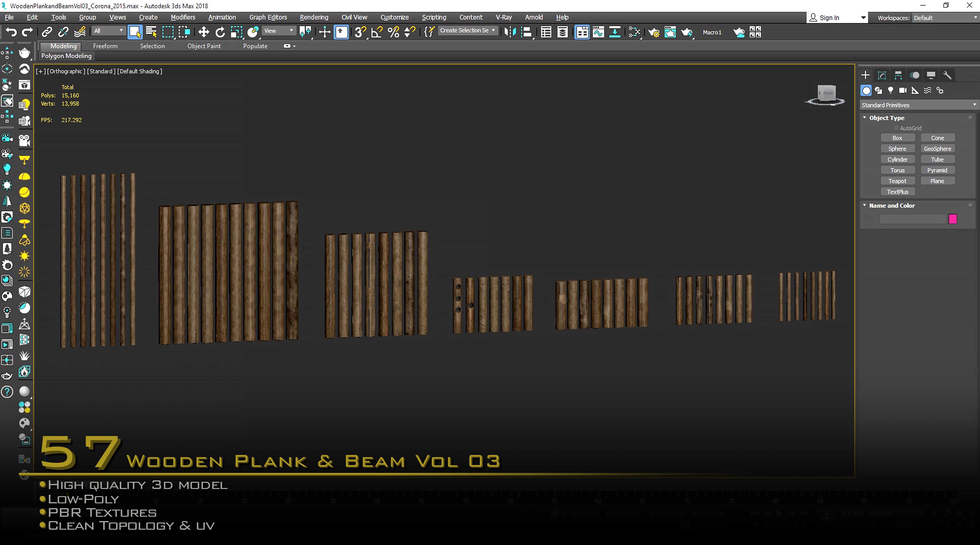Click the Undo arrow icon
The width and height of the screenshot is (980, 545).
[11, 32]
